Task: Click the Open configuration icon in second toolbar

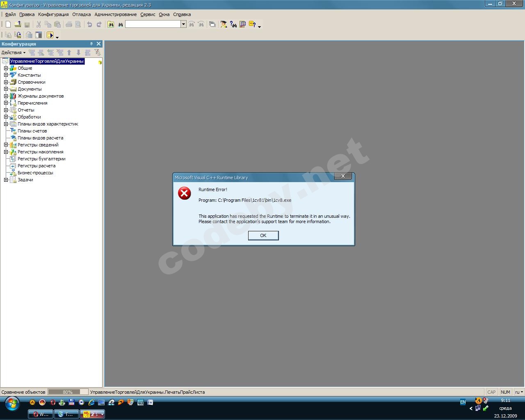Action: point(8,35)
